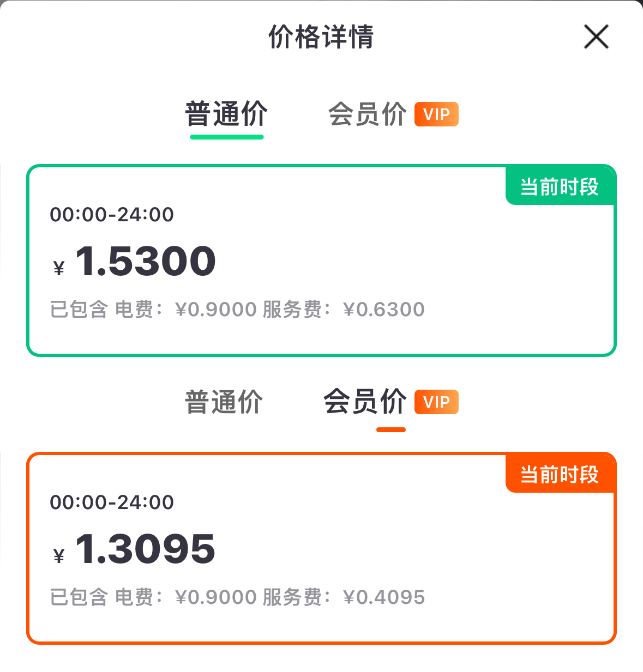Screen dimensions: 643x672
Task: Click the green underline indicator under 普通价
Action: point(227,137)
